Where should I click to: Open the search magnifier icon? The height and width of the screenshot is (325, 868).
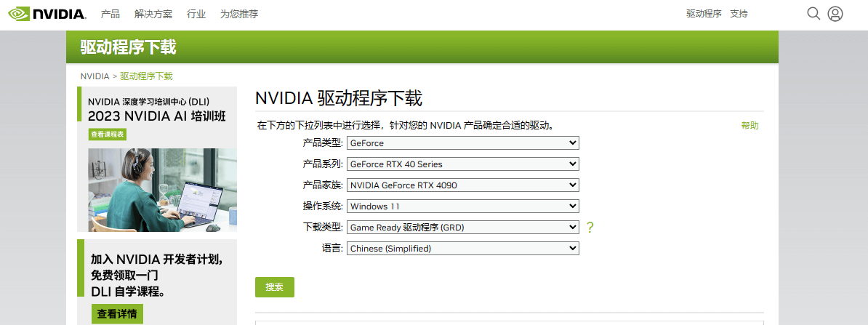[x=813, y=13]
